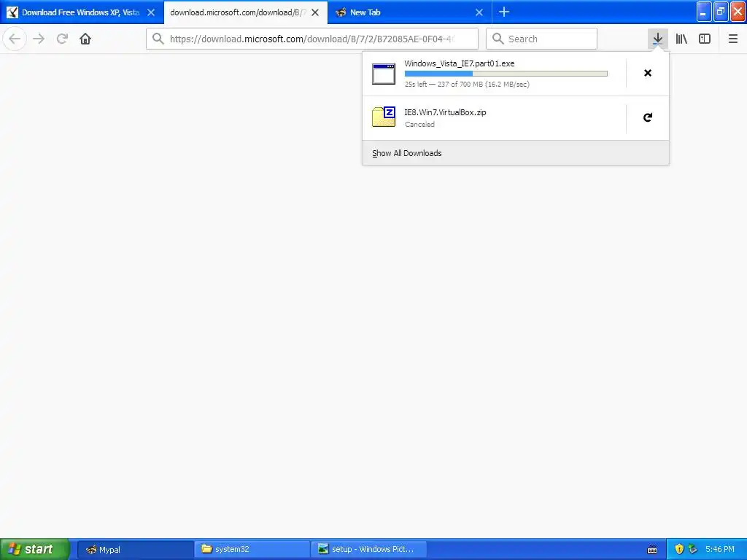Screen dimensions: 747x560
Task: Click the magnifier icon in the URL bar
Action: (x=158, y=39)
